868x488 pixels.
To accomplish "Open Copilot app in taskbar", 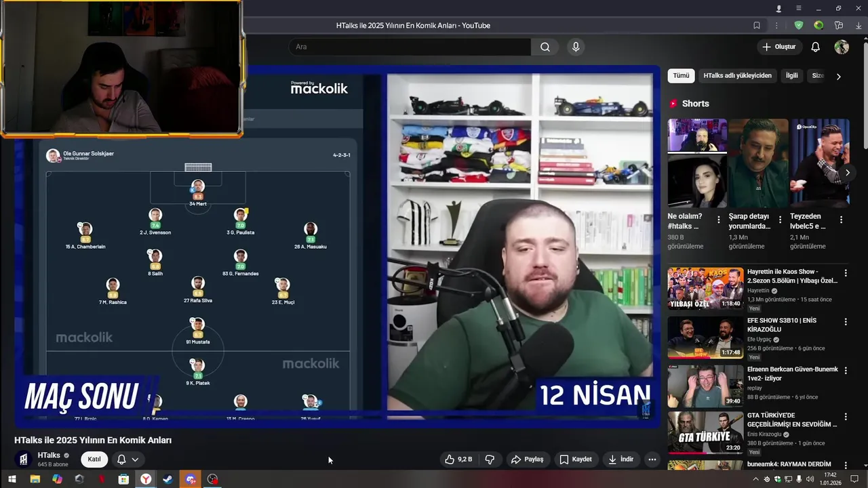I will coord(57,479).
